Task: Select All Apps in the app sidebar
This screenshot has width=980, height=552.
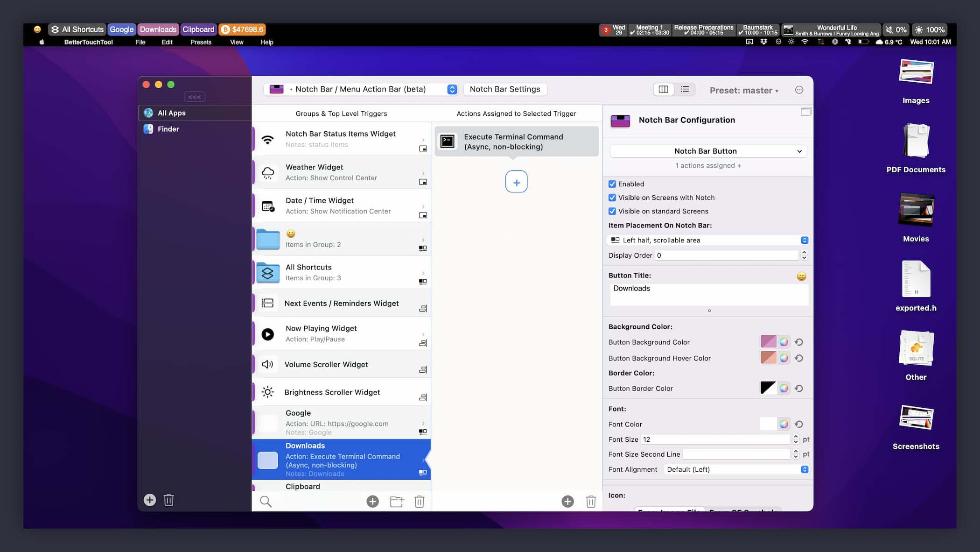Action: (195, 113)
